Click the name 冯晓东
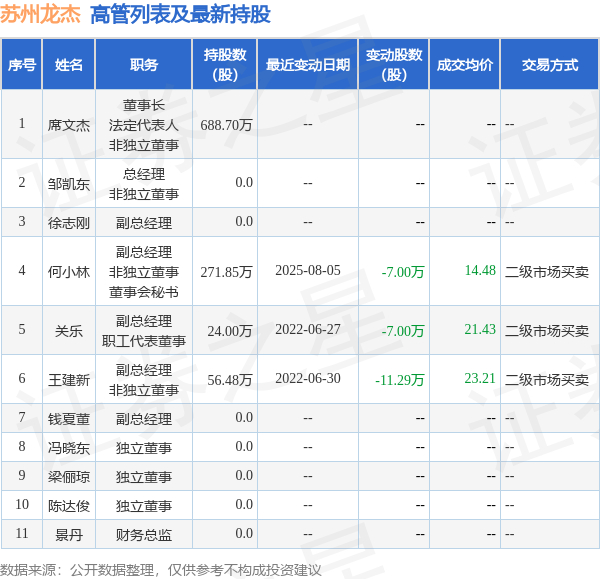600x579 pixels. pos(69,448)
